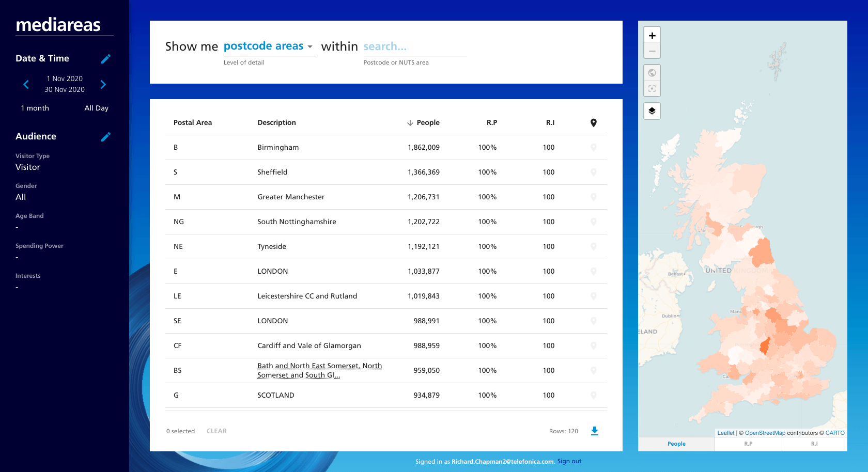868x472 pixels.
Task: Click Leicestershire CC and Rutland text
Action: coord(307,296)
